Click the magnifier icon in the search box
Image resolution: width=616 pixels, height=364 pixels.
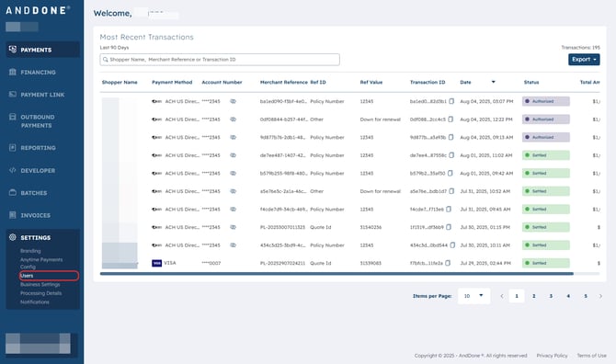[106, 60]
